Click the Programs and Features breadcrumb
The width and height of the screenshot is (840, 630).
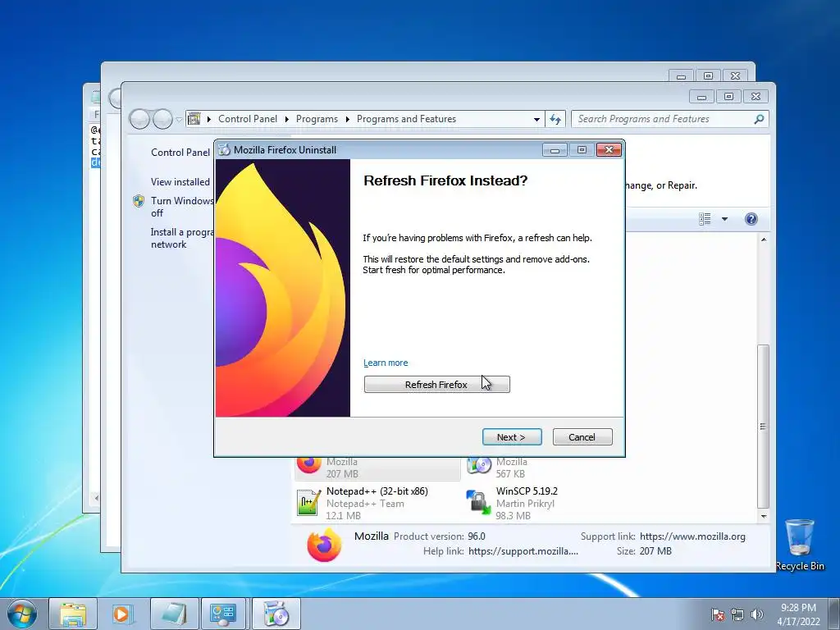point(406,119)
